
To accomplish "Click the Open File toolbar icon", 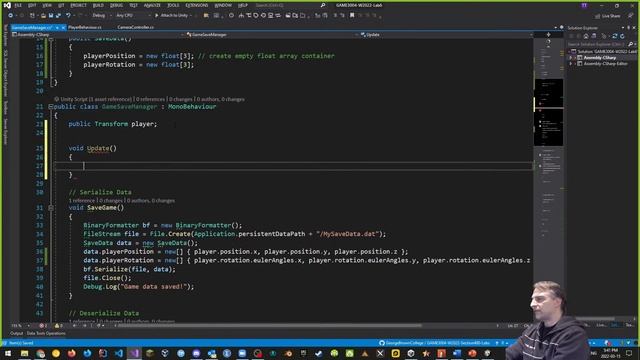I will tap(43, 16).
